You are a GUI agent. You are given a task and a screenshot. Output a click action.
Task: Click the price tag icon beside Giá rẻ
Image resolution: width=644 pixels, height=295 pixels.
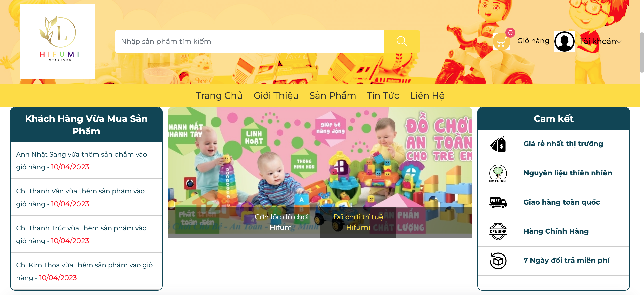498,144
